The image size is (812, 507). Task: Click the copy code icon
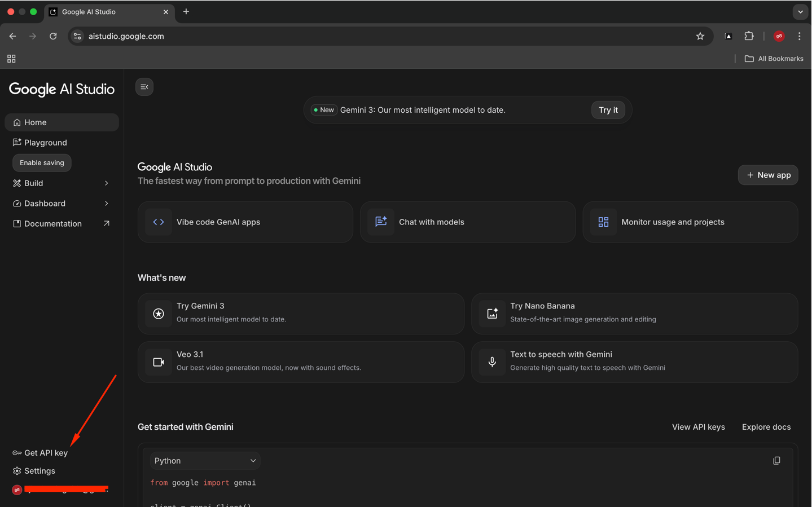(776, 461)
